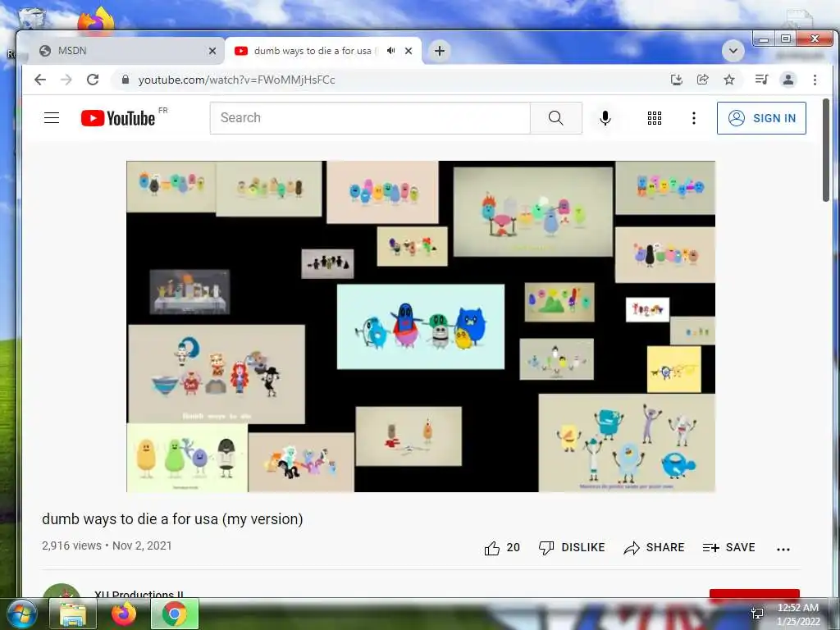Launch Firefox from the taskbar

pos(124,614)
